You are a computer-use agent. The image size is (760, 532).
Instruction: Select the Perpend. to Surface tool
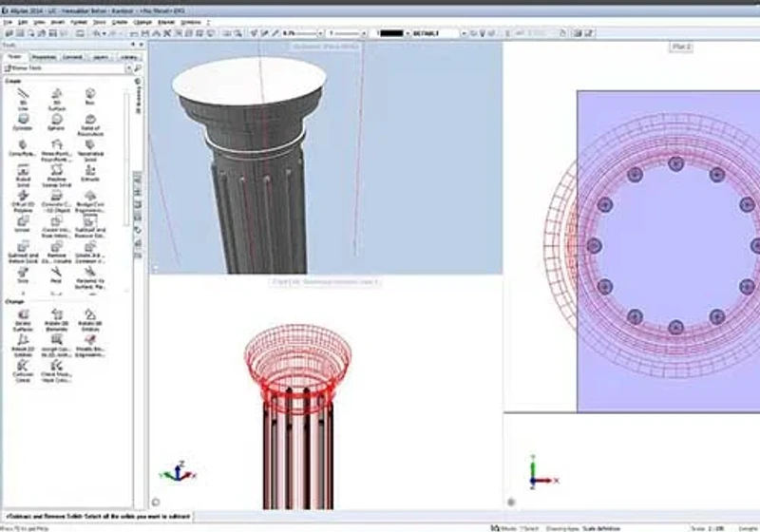pyautogui.click(x=90, y=277)
